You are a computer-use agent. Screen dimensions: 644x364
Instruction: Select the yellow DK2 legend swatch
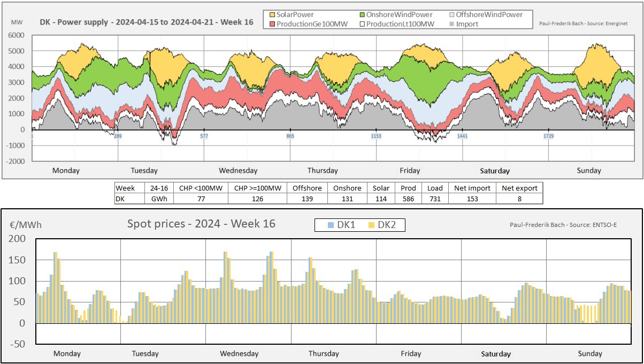pos(372,225)
